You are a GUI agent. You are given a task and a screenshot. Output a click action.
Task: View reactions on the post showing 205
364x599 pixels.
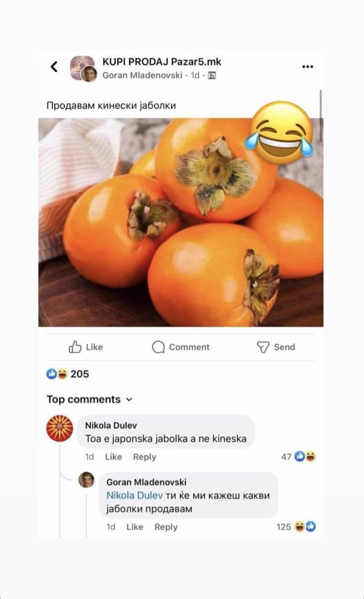pyautogui.click(x=68, y=374)
